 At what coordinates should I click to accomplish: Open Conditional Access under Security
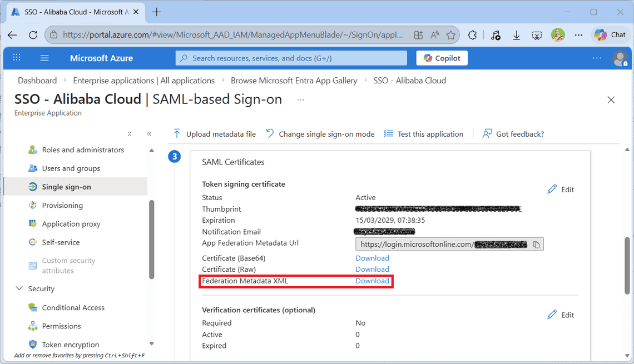click(x=73, y=307)
